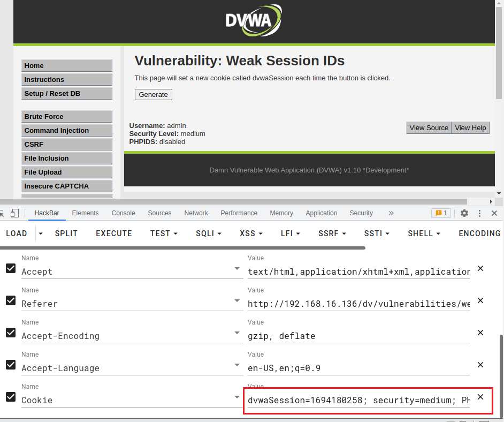Uncheck the Accept-Encoding header checkbox
This screenshot has width=504, height=422.
(x=11, y=333)
